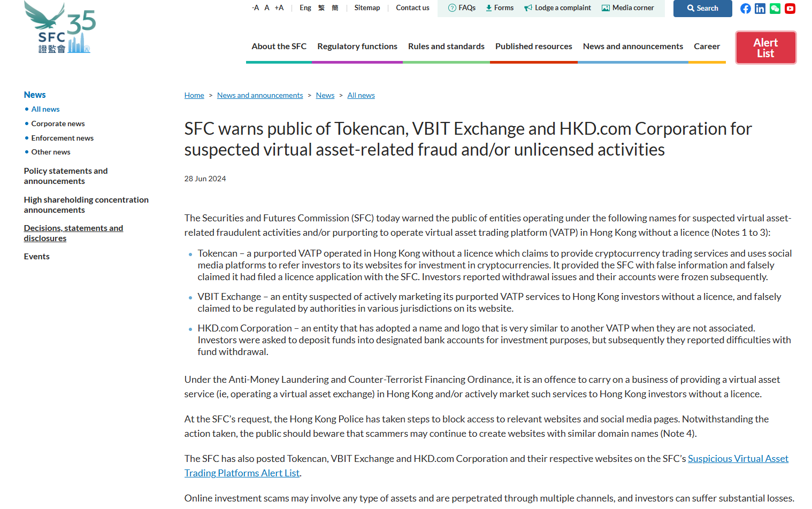Open the SFC YouTube channel icon
Screen dimensions: 812x509
pyautogui.click(x=790, y=9)
